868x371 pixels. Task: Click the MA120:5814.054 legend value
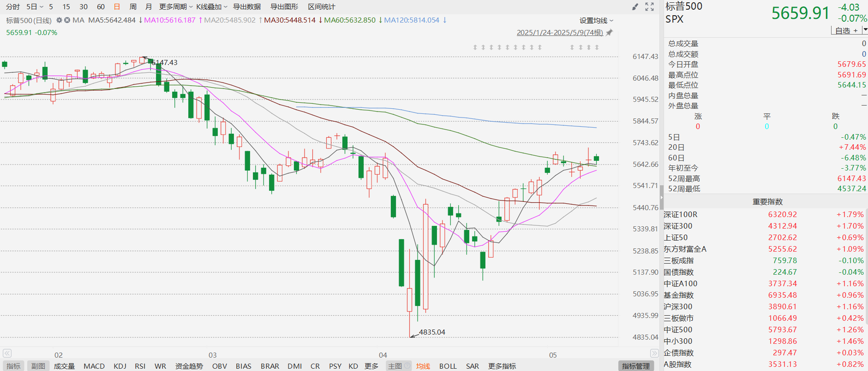tap(412, 20)
